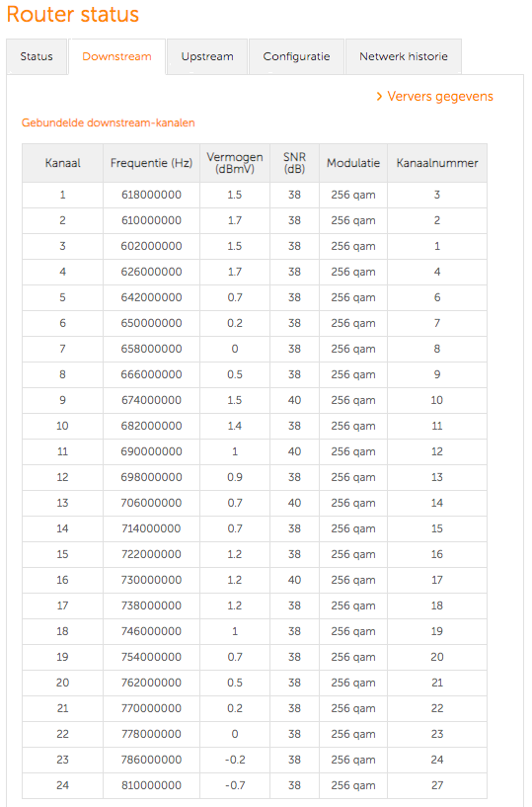532x807 pixels.
Task: Click the Kanaal column header
Action: click(63, 163)
